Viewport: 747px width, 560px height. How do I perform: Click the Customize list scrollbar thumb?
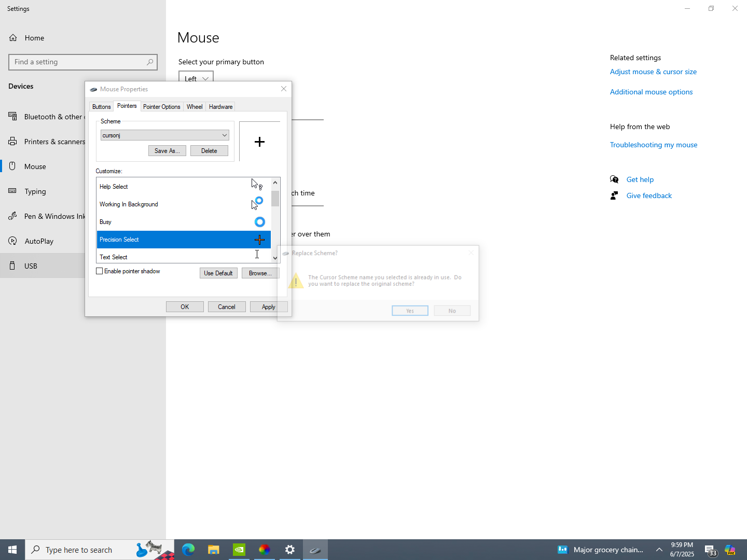click(275, 198)
